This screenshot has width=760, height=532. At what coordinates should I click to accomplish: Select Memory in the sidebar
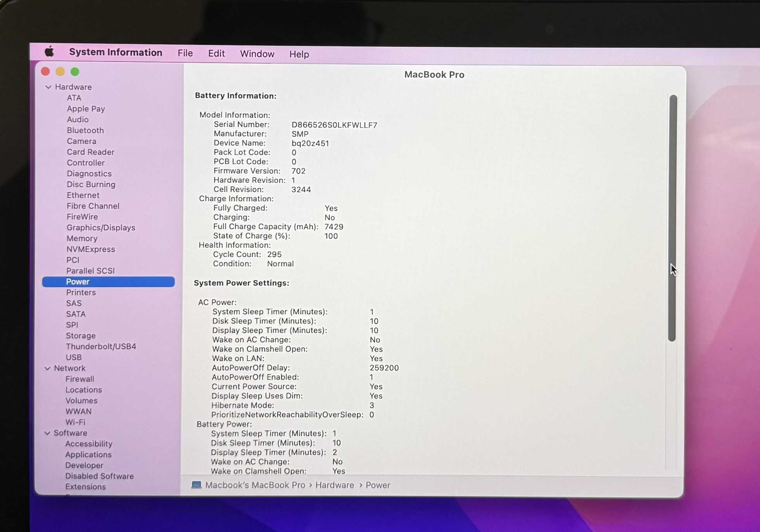[82, 238]
